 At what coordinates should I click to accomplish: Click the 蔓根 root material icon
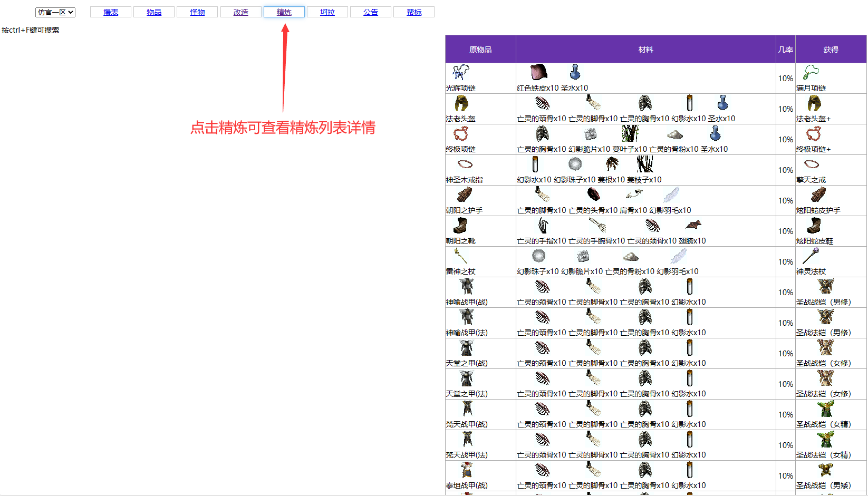[x=612, y=164]
